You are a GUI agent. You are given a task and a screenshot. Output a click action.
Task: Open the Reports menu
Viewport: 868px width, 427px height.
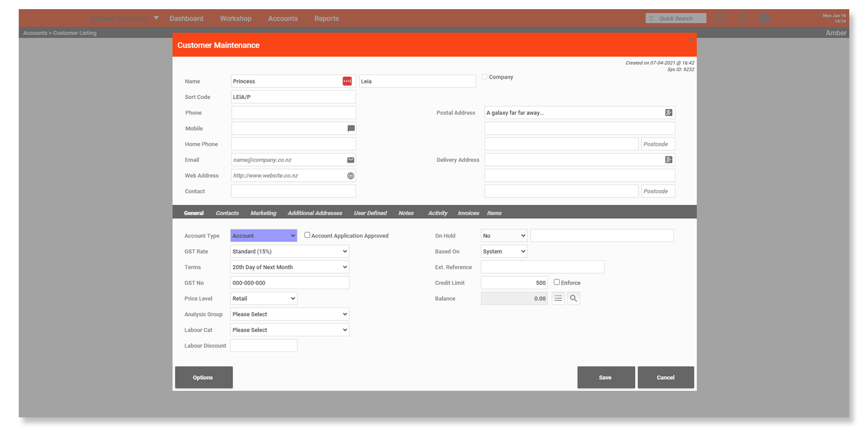point(326,18)
